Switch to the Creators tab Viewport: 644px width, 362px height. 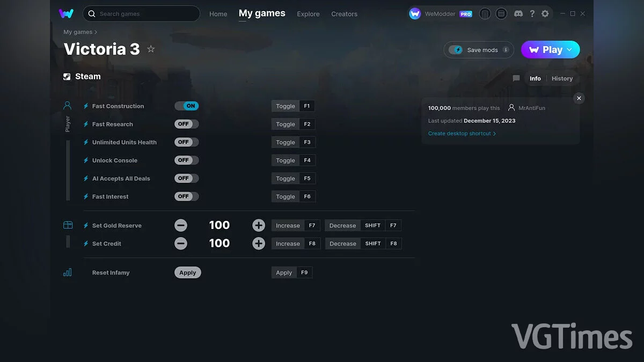pos(344,14)
